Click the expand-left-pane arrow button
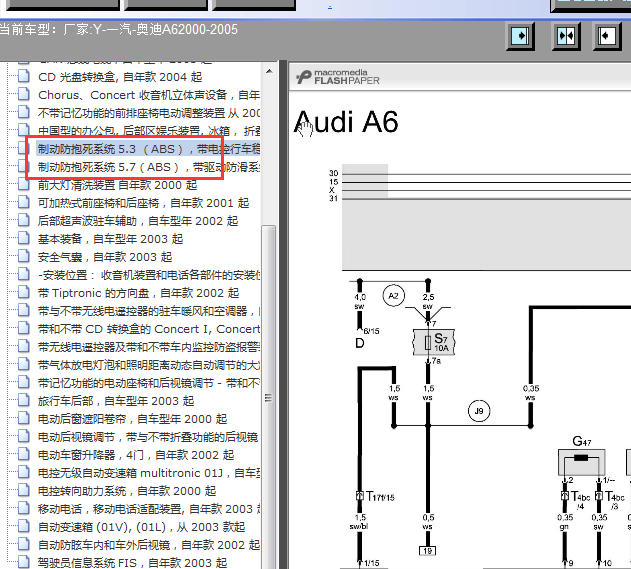The width and height of the screenshot is (631, 569). (x=520, y=36)
